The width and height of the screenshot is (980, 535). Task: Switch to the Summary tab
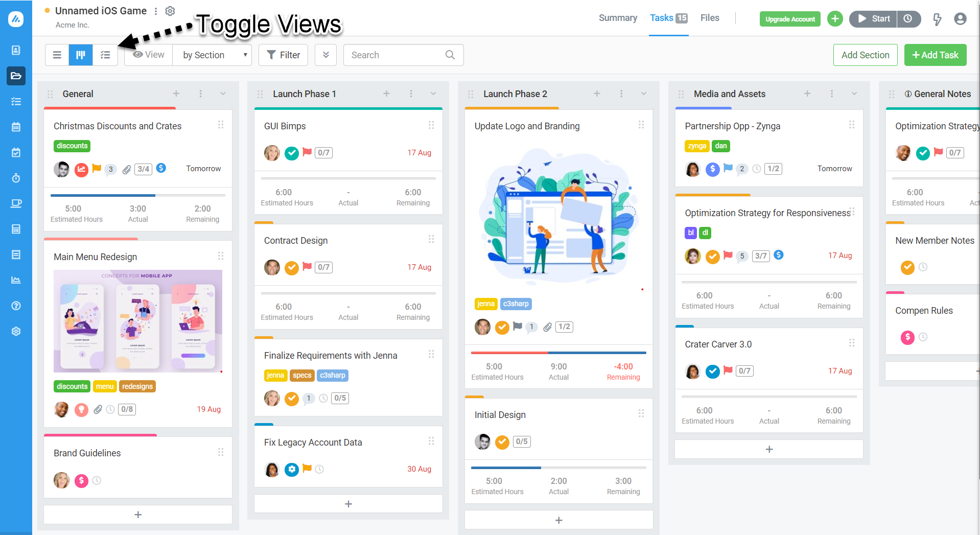click(618, 18)
